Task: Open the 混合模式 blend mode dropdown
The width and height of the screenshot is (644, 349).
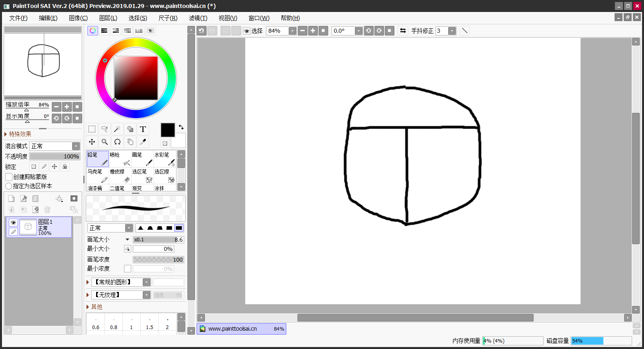Action: pos(55,146)
